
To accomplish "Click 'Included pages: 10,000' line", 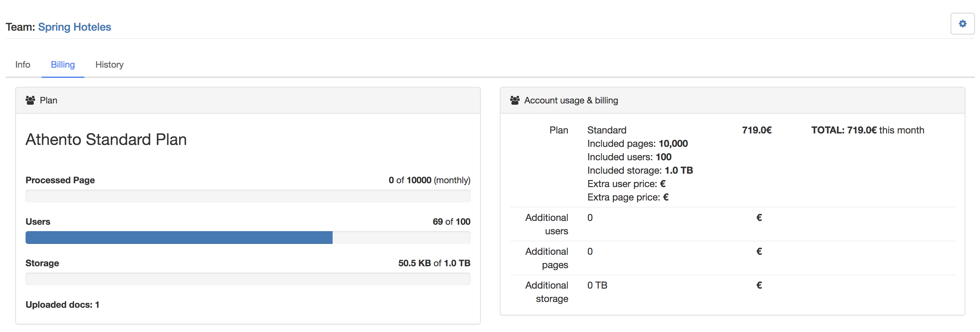I will point(637,144).
